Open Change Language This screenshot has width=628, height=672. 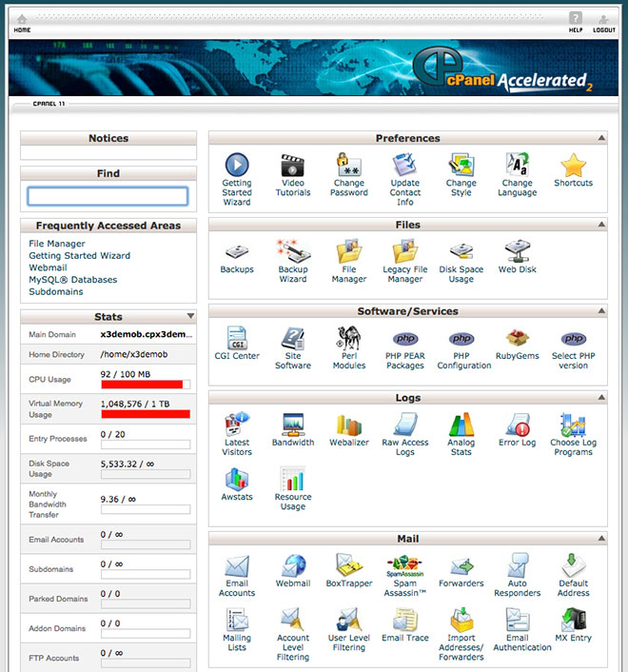(517, 165)
